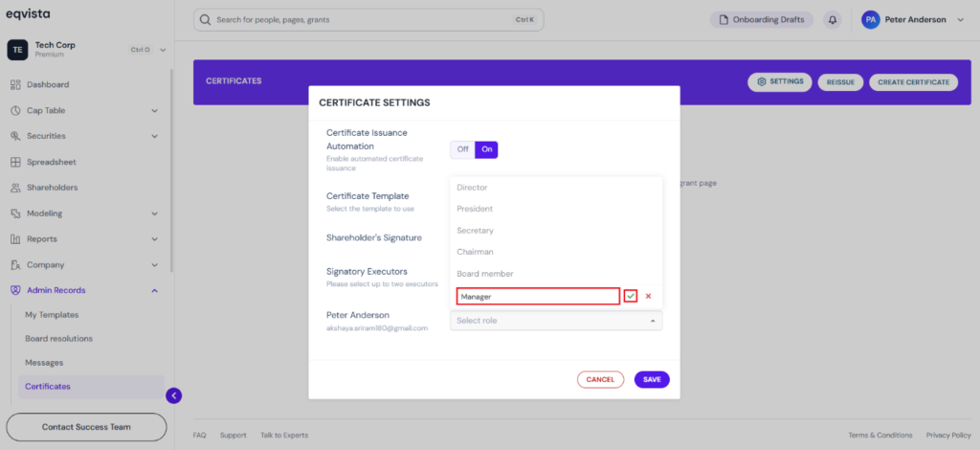Click the SETTINGS button
The image size is (980, 450).
780,82
